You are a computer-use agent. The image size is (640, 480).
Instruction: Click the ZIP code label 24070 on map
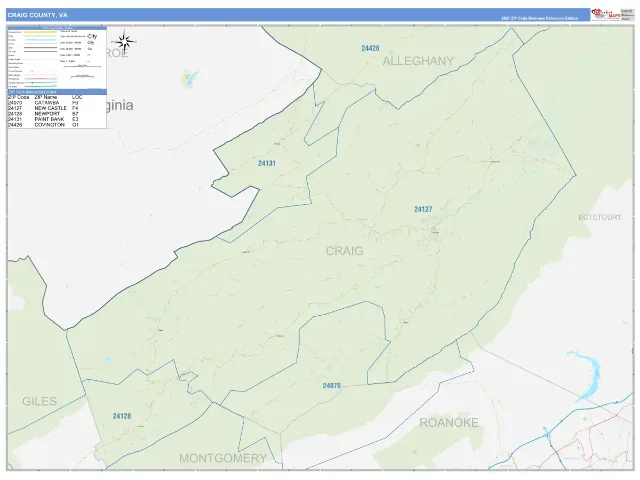point(331,386)
